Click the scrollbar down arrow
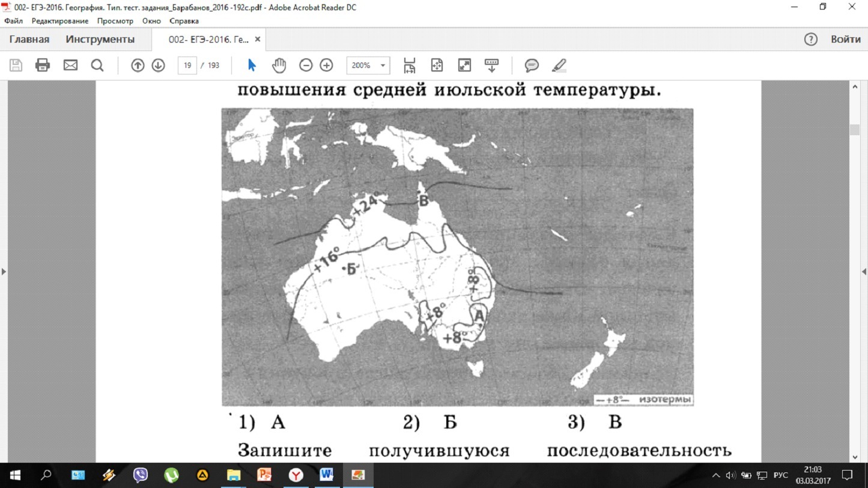Screen dimensions: 868x488 [855, 457]
